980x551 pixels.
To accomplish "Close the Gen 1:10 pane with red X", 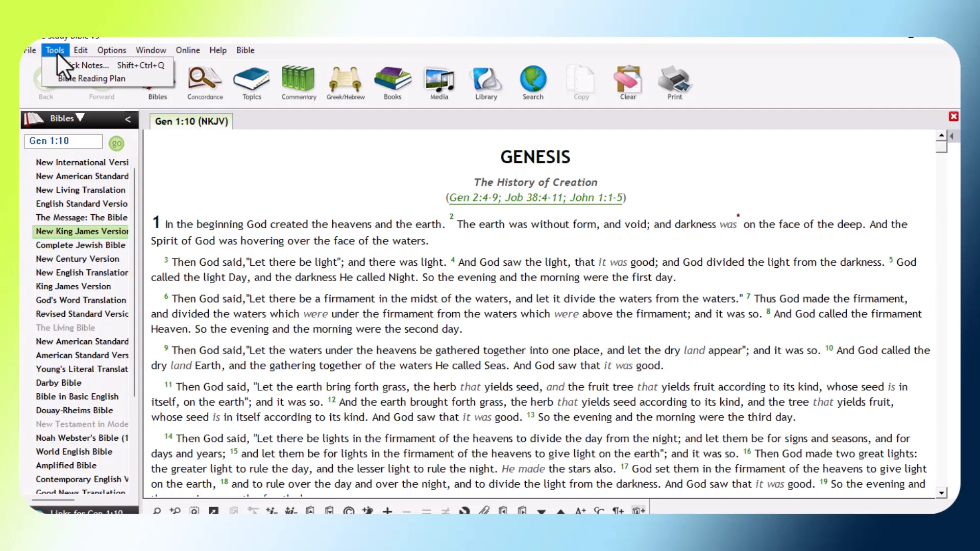I will pos(953,117).
